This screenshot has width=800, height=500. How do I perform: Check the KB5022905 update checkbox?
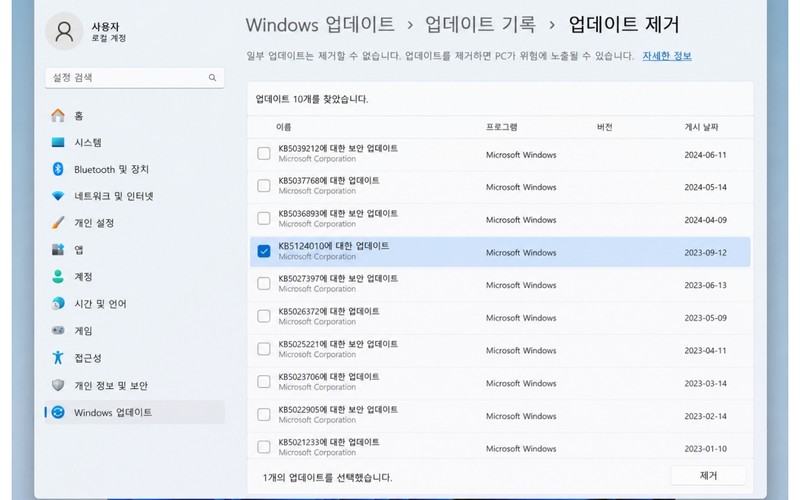coord(264,414)
